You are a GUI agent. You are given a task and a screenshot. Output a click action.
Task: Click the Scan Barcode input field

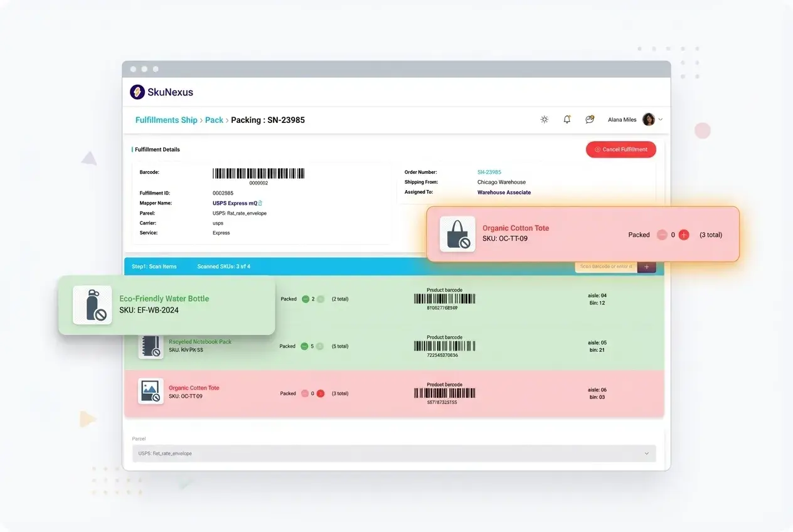(604, 266)
